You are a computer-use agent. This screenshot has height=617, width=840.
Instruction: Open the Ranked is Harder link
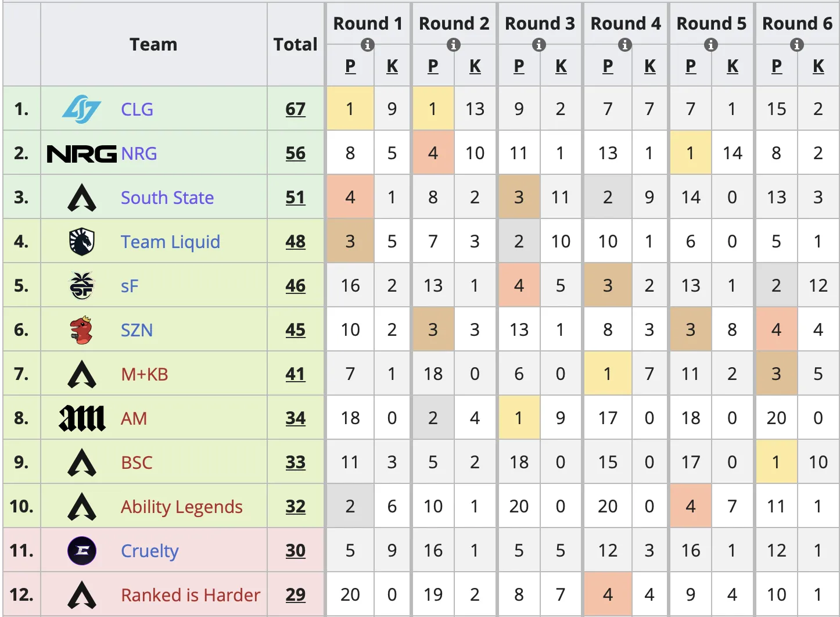(191, 596)
